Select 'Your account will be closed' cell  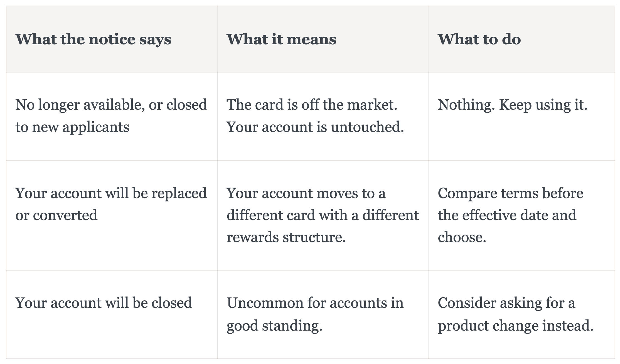click(x=112, y=314)
